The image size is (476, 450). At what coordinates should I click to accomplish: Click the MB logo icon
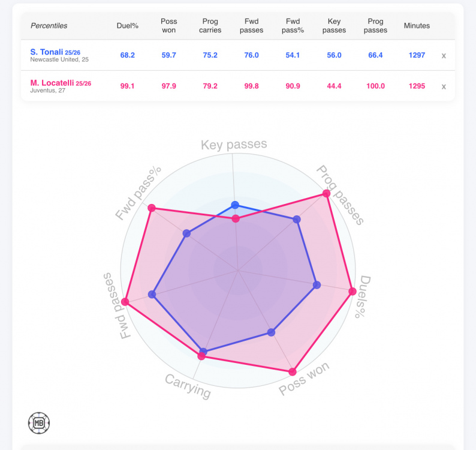click(x=39, y=422)
